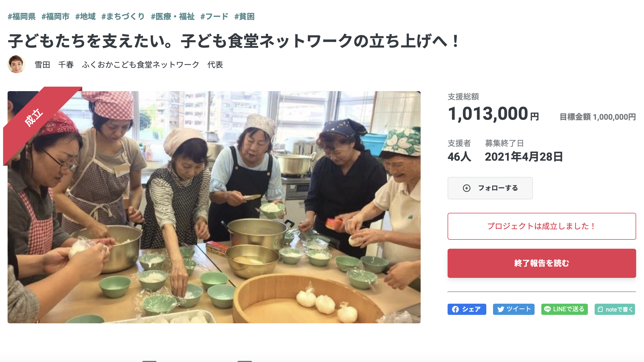Open 終了報告を読む completion report

click(x=541, y=263)
